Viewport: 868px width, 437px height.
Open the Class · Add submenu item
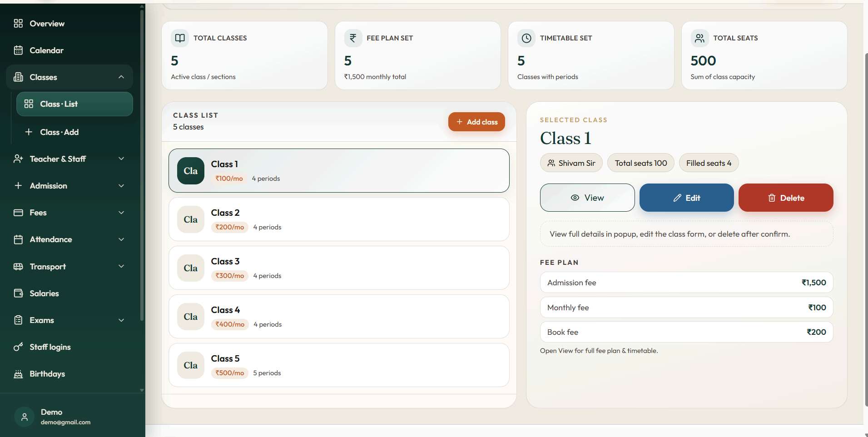pyautogui.click(x=74, y=132)
